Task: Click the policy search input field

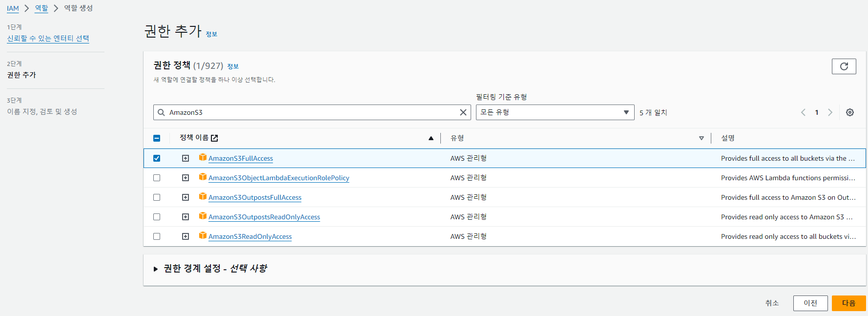Action: coord(311,112)
